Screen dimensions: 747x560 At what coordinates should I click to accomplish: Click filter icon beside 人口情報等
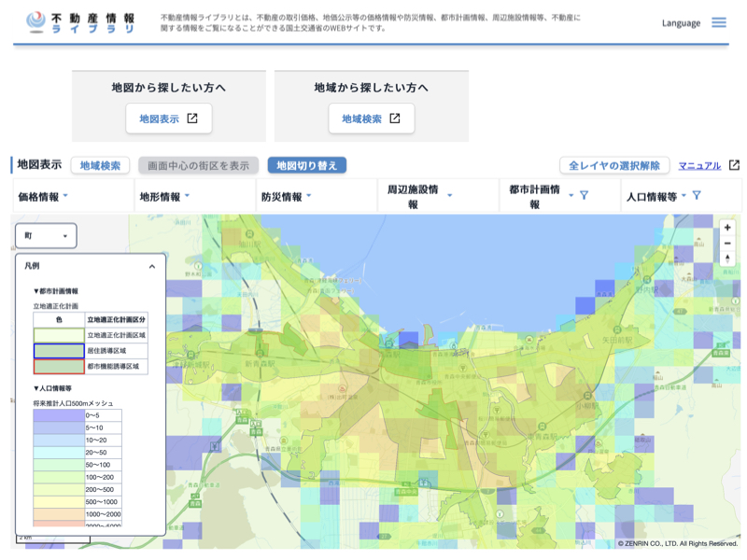pos(697,196)
